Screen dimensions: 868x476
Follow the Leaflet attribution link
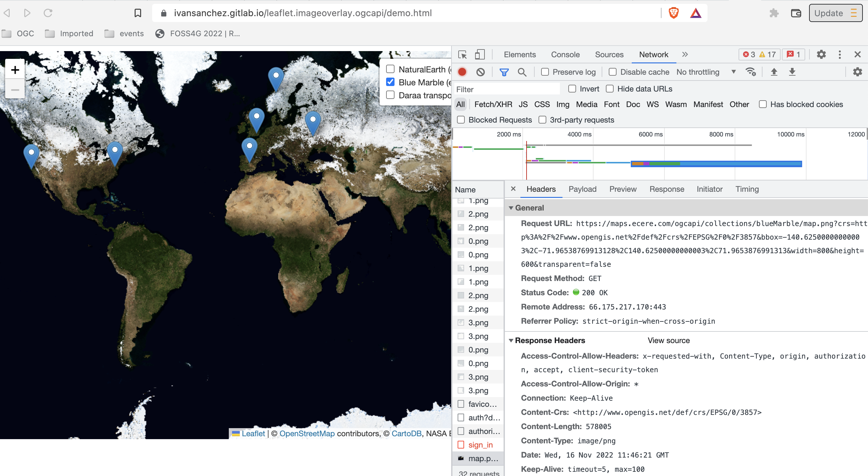(253, 433)
